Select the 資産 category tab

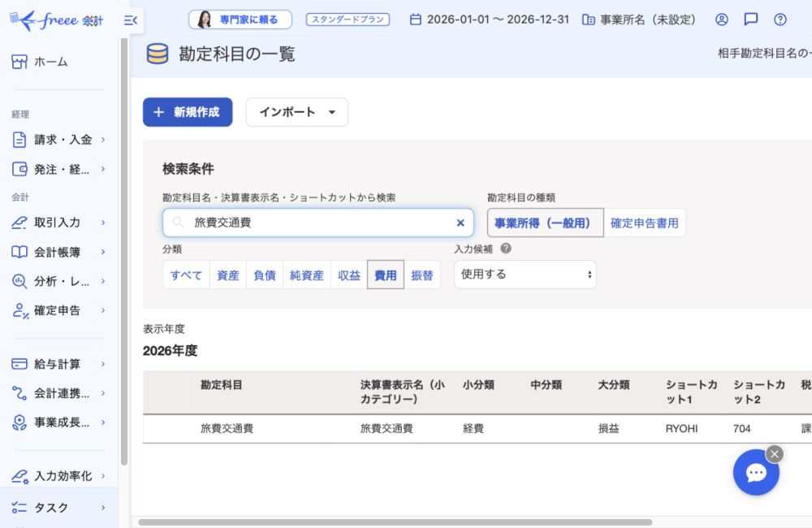[228, 275]
